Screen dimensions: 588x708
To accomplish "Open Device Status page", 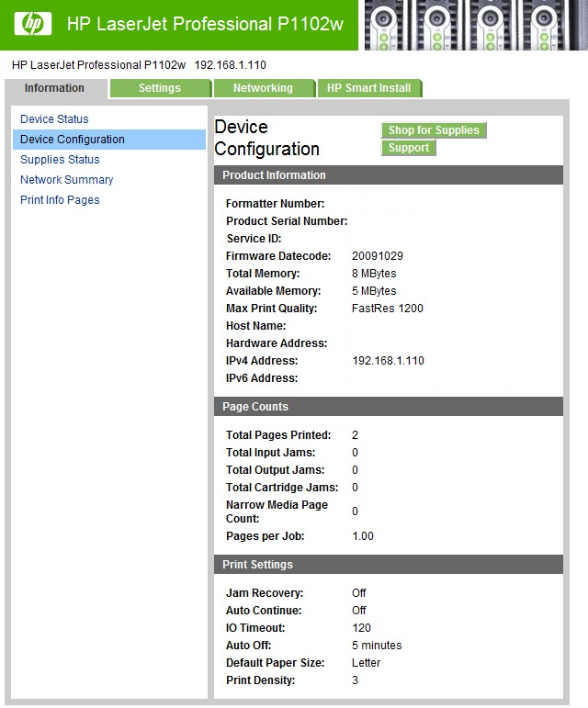I will tap(54, 119).
